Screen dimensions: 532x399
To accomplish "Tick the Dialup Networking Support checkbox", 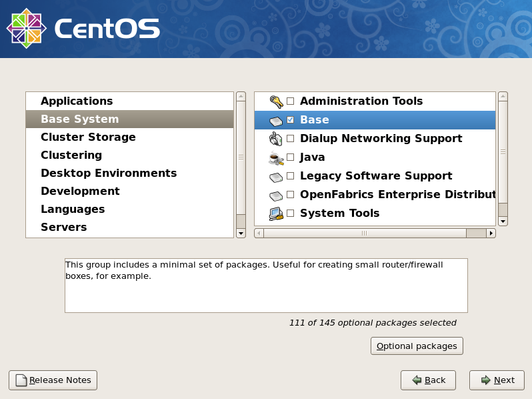I will point(290,138).
